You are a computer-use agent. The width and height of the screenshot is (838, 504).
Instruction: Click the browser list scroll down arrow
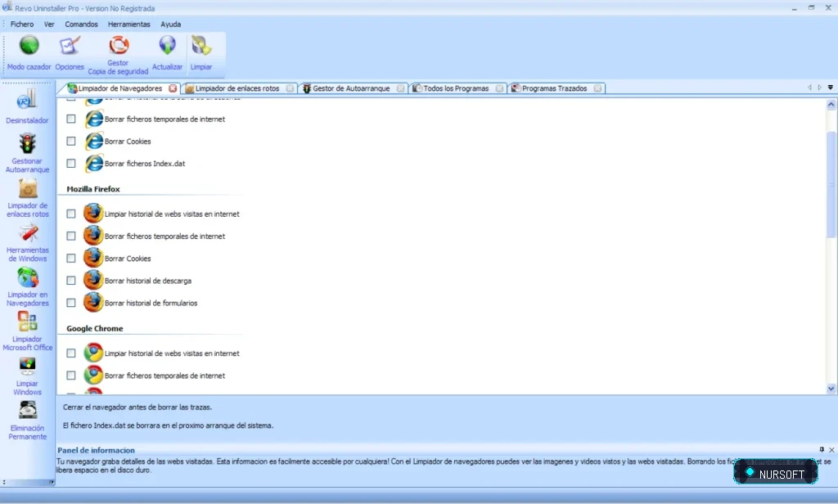[x=831, y=389]
